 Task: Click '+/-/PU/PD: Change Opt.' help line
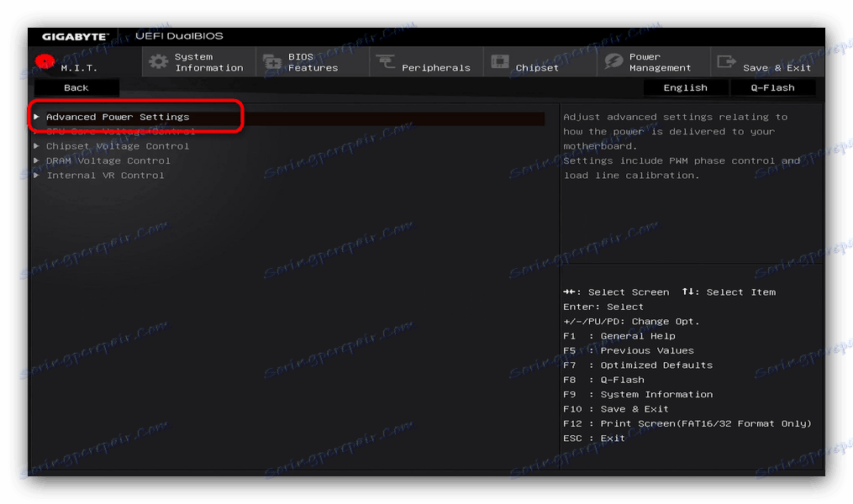[631, 322]
